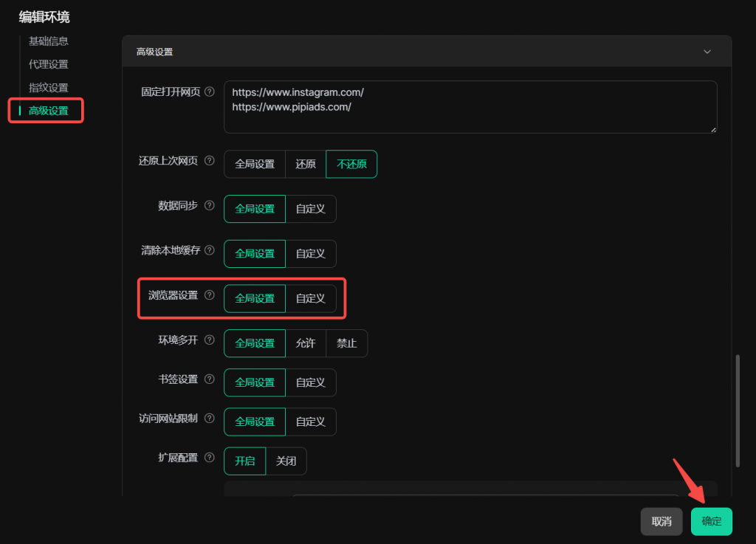Collapse the 高级设置 section chevron
The width and height of the screenshot is (756, 544).
point(707,52)
